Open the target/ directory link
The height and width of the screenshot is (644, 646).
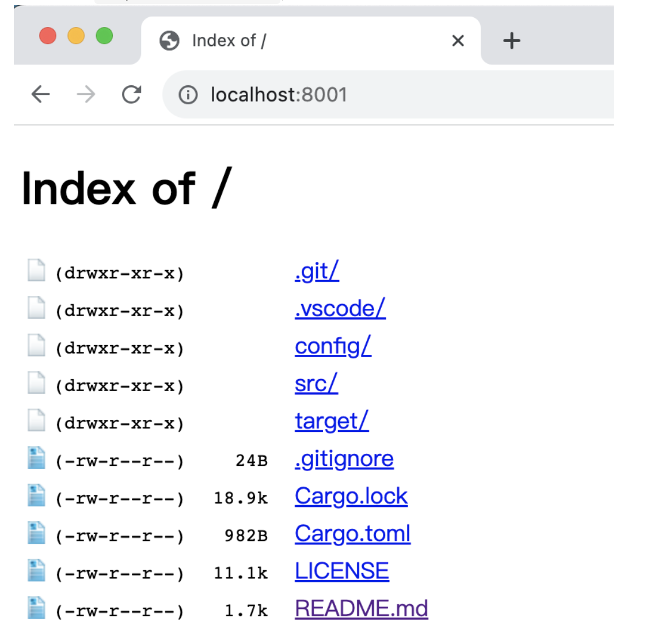click(x=332, y=421)
